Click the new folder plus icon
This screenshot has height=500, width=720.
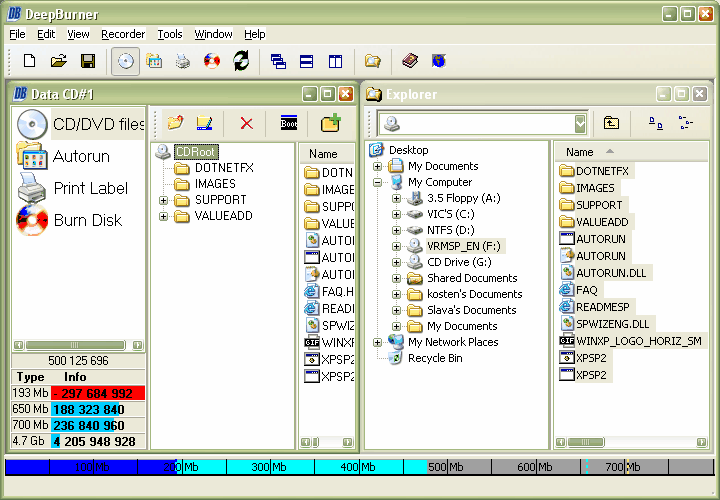click(331, 123)
